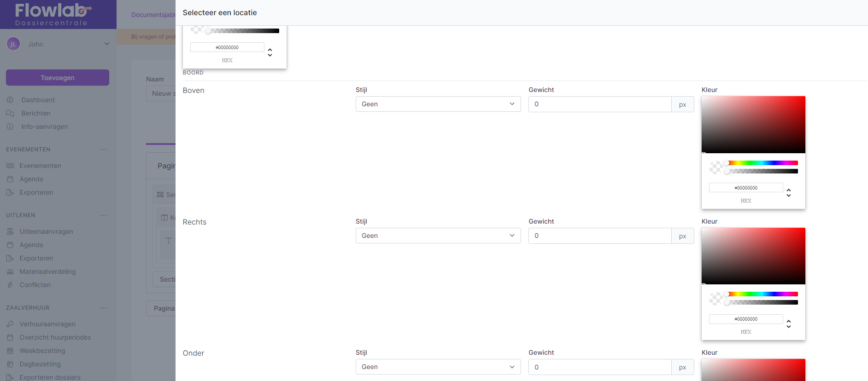Click the Gewicht input field for Boven
The image size is (868, 381).
(x=599, y=104)
